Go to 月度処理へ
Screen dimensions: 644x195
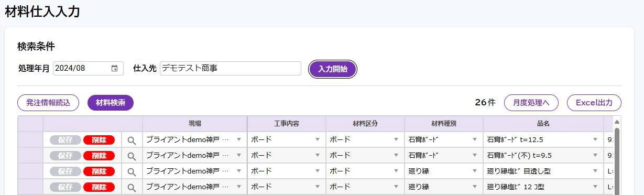[531, 103]
